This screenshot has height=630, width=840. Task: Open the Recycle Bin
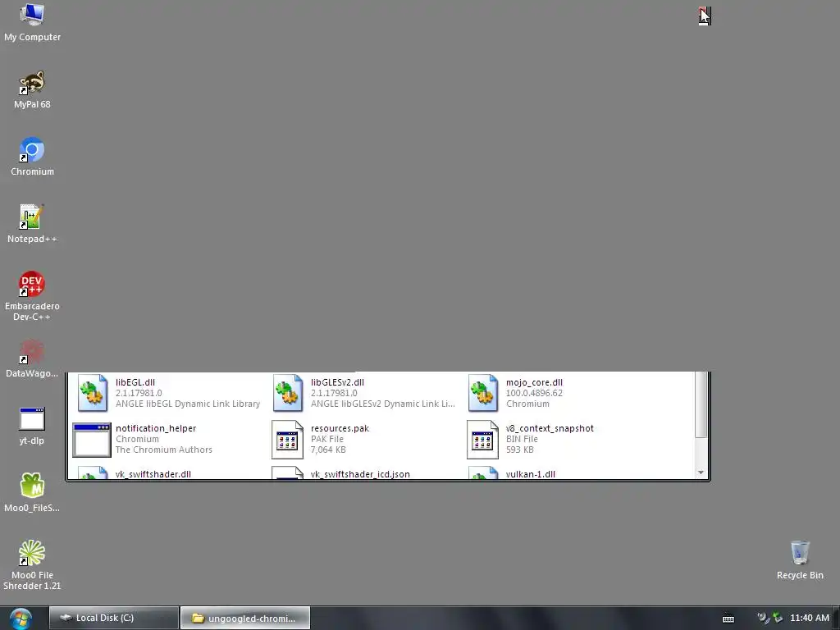pos(800,559)
